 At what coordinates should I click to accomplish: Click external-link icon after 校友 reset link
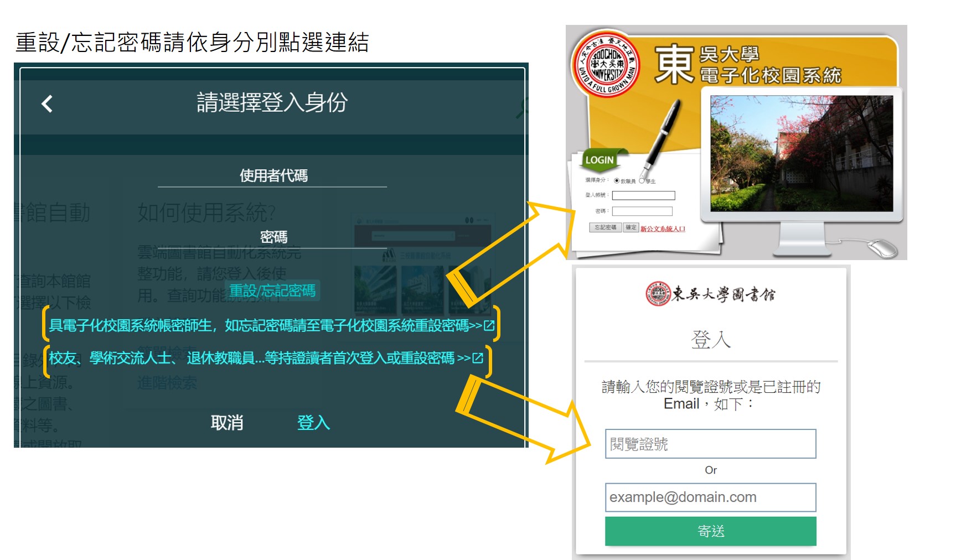477,359
